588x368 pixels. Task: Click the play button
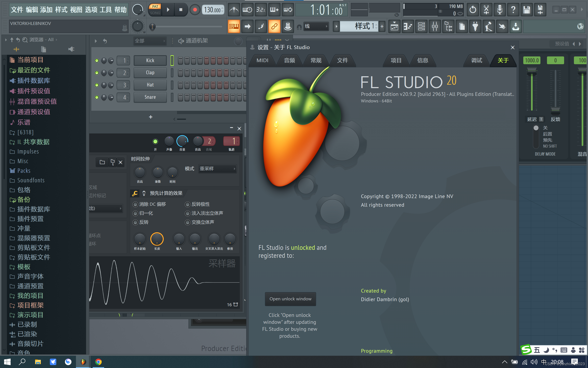point(168,10)
